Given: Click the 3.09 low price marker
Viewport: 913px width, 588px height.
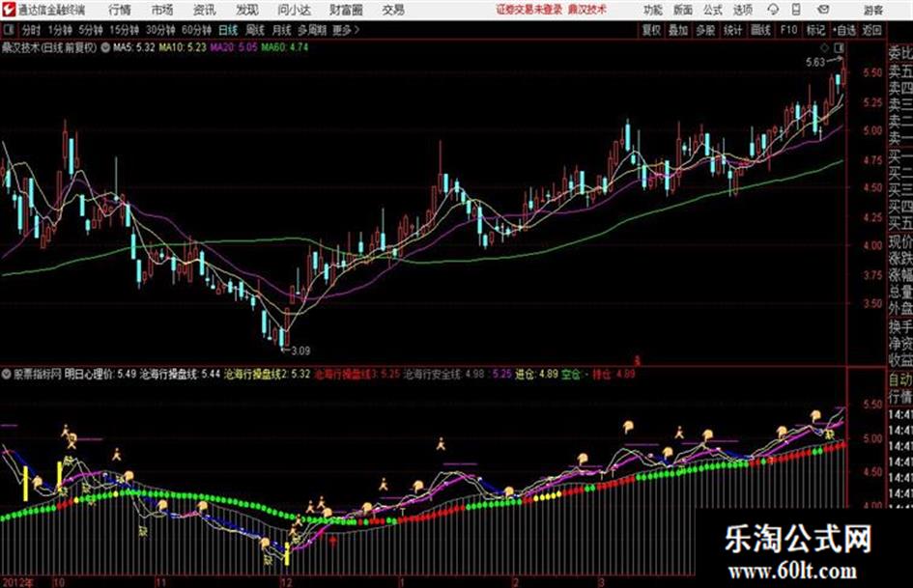Looking at the screenshot, I should tap(296, 350).
